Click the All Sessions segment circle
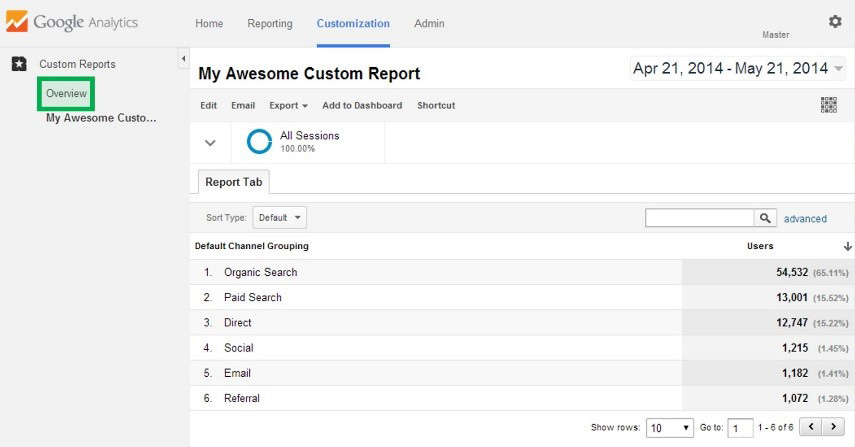The image size is (855, 447). (x=259, y=141)
